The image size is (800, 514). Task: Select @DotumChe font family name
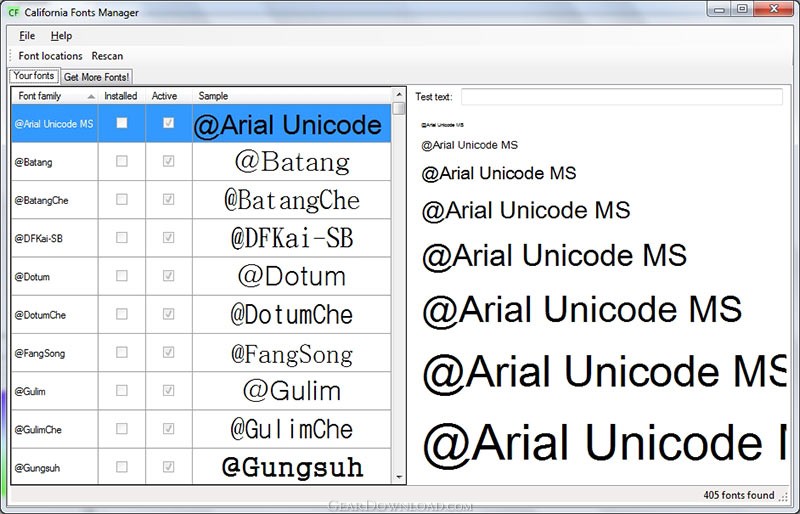pyautogui.click(x=40, y=315)
